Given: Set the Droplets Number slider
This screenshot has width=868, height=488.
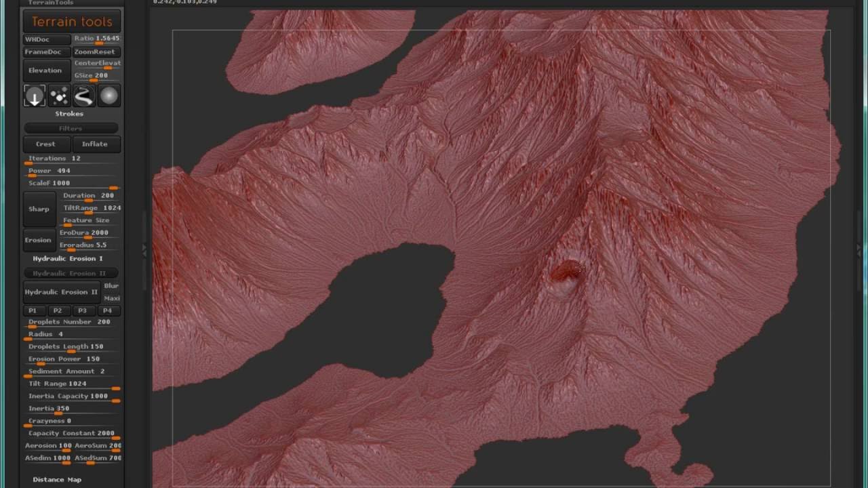Looking at the screenshot, I should point(72,323).
